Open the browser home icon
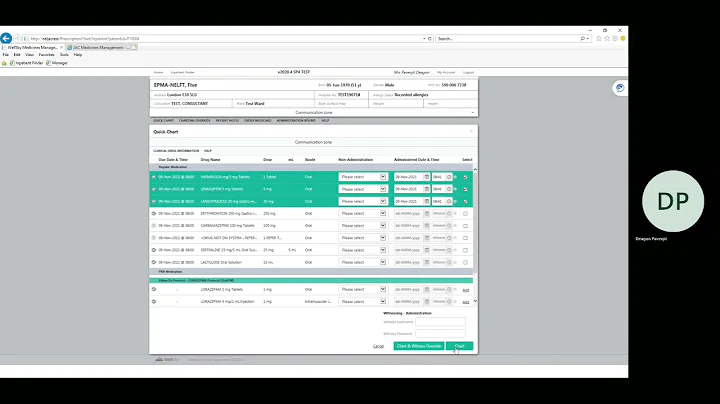 (x=599, y=39)
